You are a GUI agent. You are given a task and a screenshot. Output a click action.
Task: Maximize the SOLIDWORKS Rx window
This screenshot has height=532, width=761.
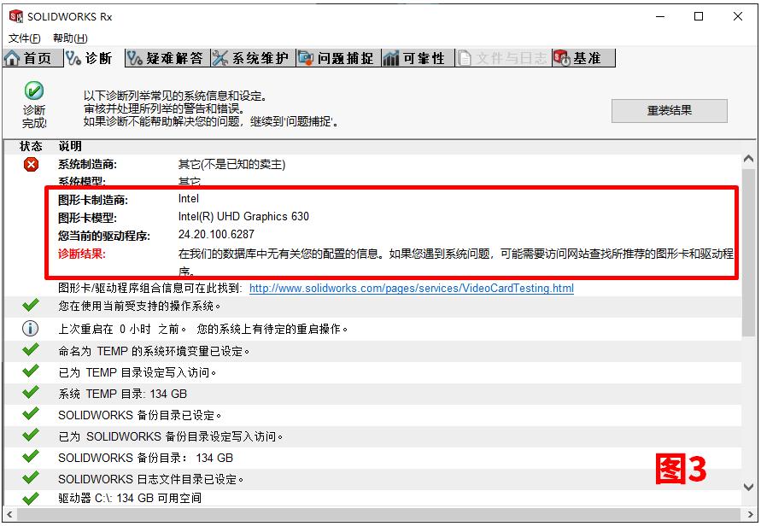699,16
